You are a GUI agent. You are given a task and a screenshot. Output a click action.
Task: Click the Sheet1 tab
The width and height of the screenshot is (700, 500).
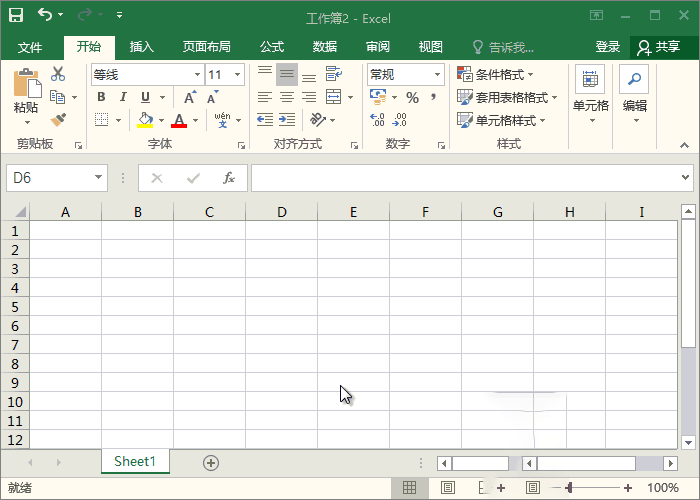pos(135,461)
